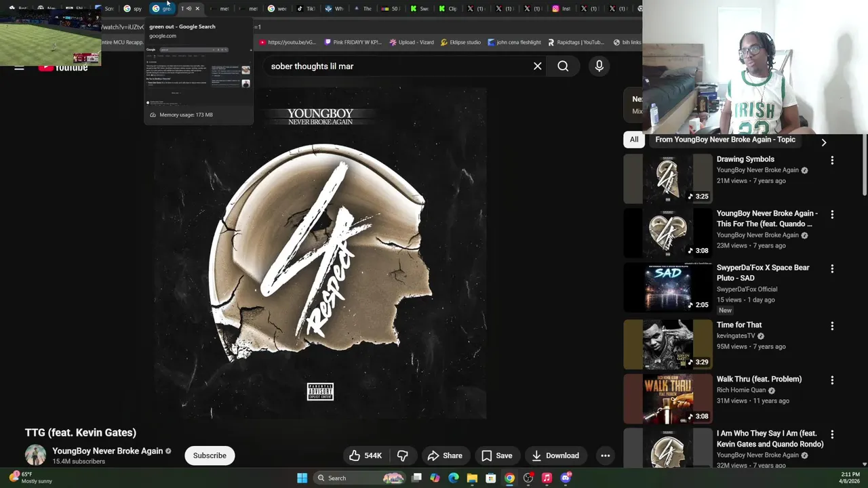Play Walk Thru thumbnail
The height and width of the screenshot is (488, 868).
[x=667, y=399]
